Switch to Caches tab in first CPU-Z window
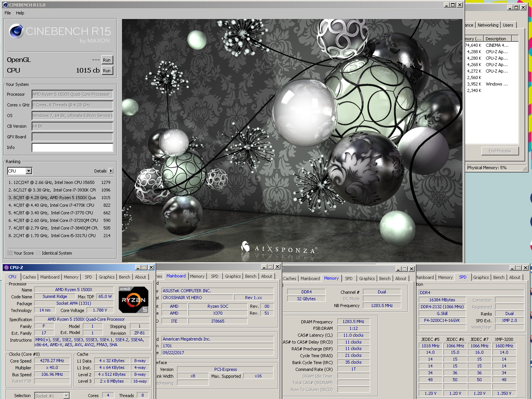The height and width of the screenshot is (399, 532). [x=29, y=277]
